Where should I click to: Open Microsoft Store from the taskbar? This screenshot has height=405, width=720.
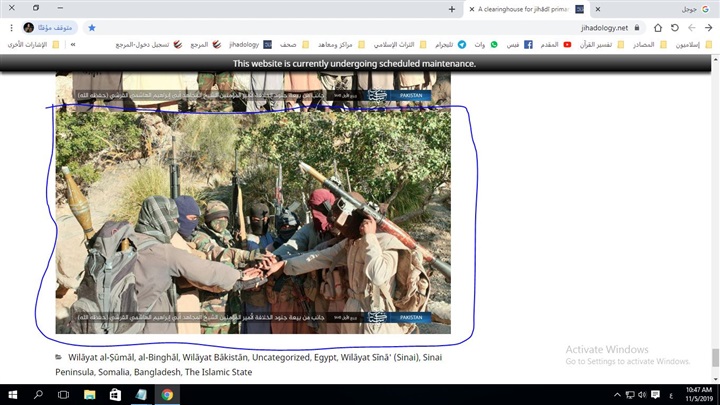pos(114,394)
